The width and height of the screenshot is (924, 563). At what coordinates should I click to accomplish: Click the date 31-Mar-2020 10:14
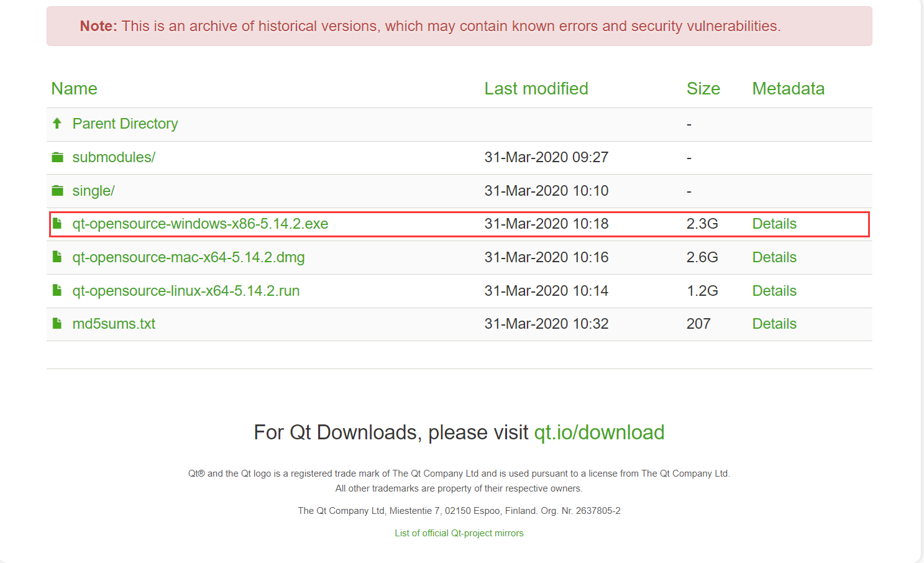(x=546, y=291)
